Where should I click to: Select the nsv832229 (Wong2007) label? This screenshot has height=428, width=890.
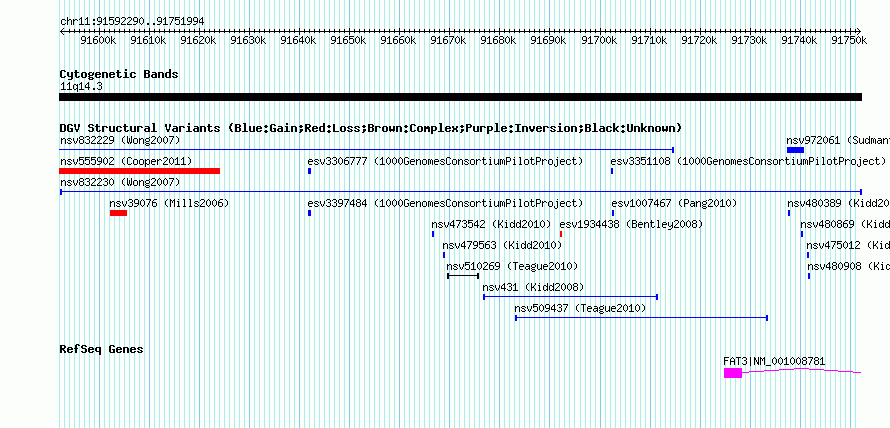120,140
